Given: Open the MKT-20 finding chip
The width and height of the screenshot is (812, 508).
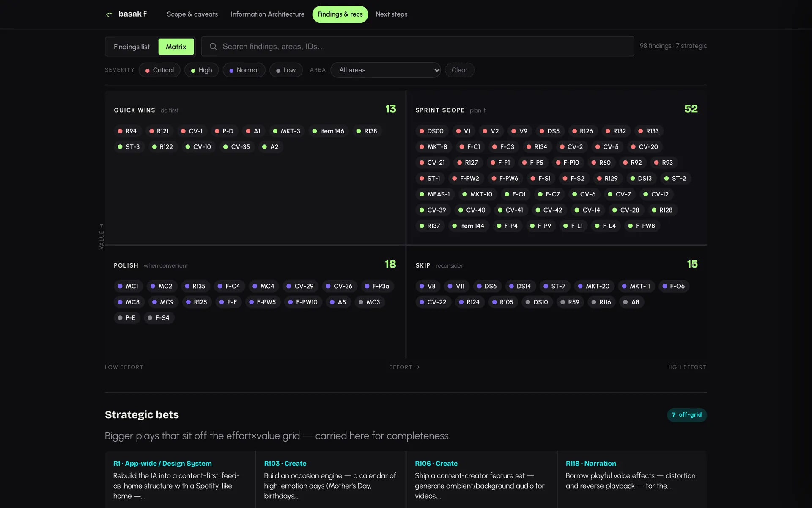Looking at the screenshot, I should (594, 287).
